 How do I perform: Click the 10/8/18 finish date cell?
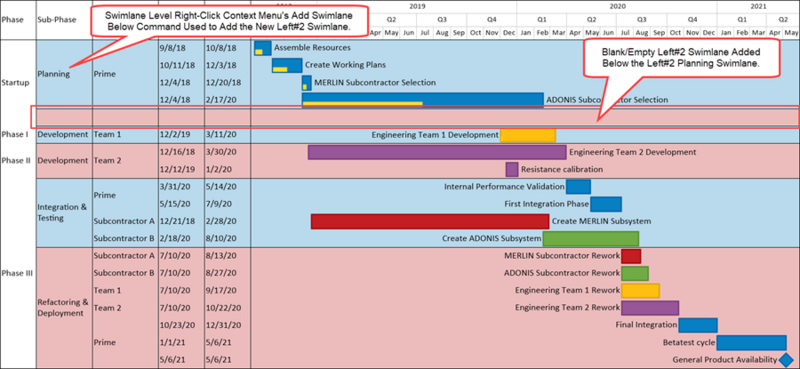tap(221, 48)
